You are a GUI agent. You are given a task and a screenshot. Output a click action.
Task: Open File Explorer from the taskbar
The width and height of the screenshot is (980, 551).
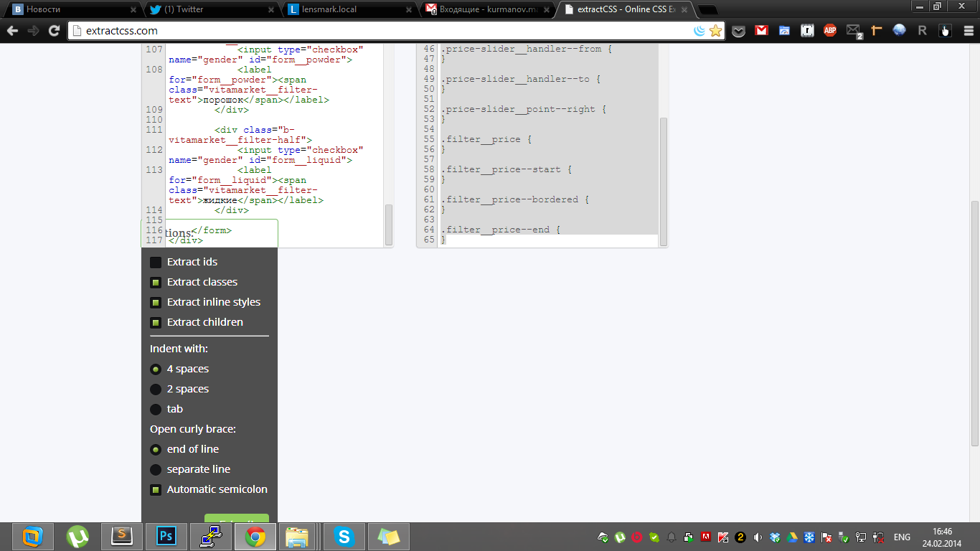pos(297,537)
